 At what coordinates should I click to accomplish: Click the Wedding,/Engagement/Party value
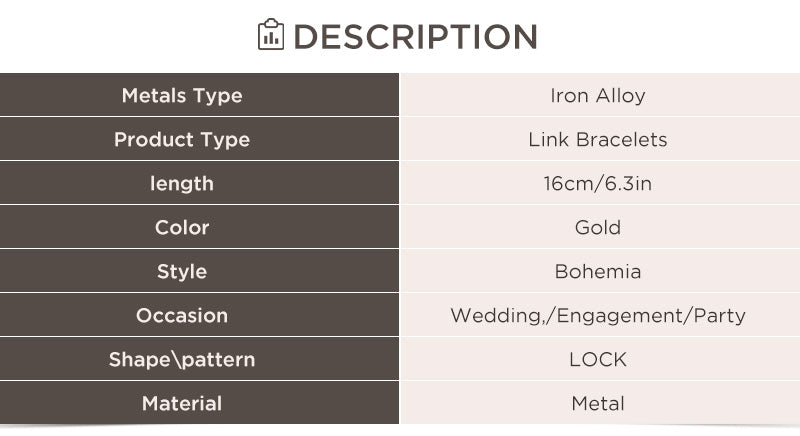tap(597, 316)
